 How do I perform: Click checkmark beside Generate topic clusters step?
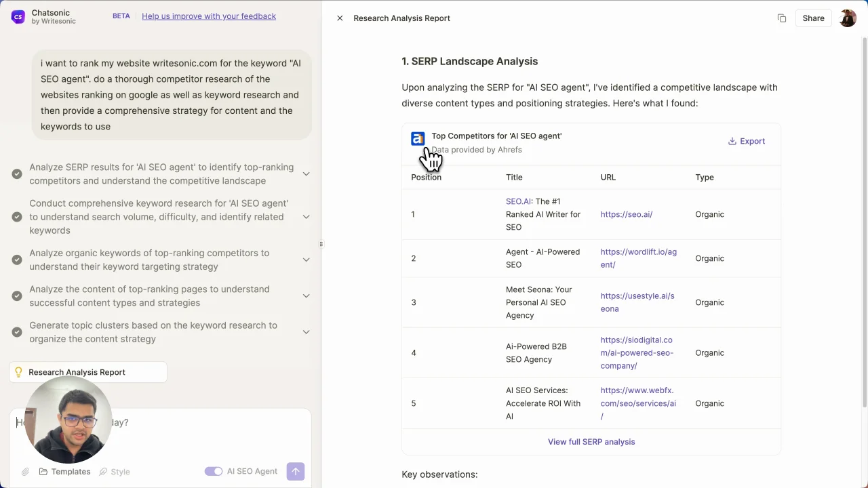pyautogui.click(x=17, y=332)
